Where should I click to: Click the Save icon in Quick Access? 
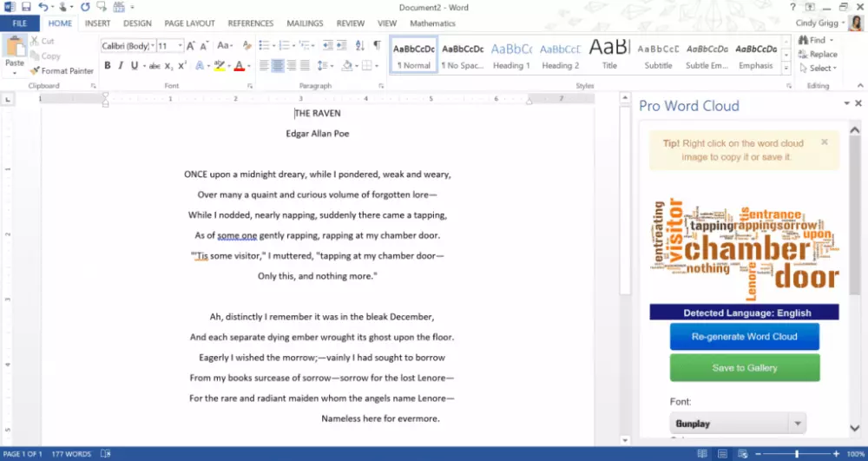click(x=25, y=7)
